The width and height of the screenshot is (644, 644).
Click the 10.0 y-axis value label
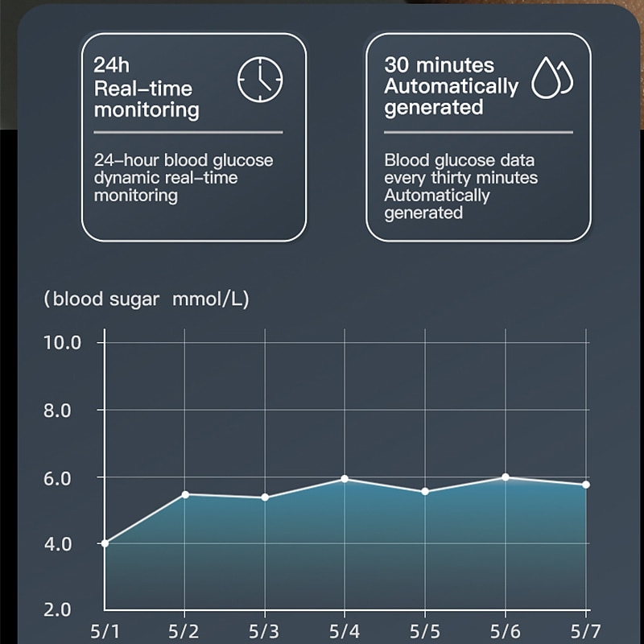pyautogui.click(x=63, y=343)
